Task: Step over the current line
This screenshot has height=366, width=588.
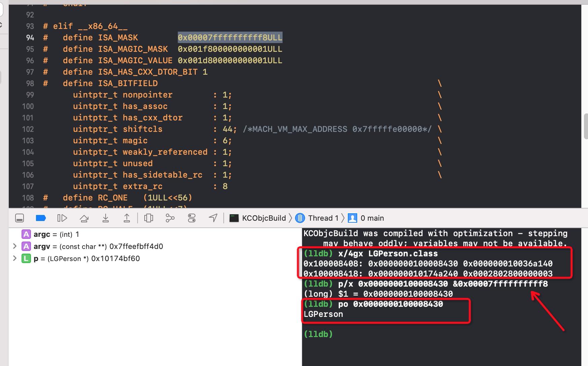Action: [x=84, y=218]
